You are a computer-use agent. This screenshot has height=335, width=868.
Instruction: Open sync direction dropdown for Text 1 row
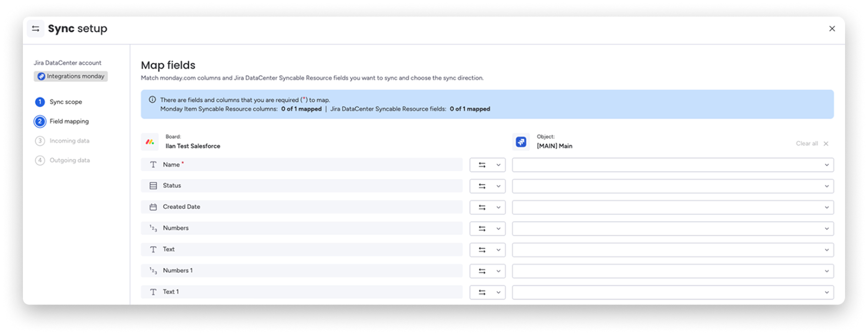pos(487,292)
